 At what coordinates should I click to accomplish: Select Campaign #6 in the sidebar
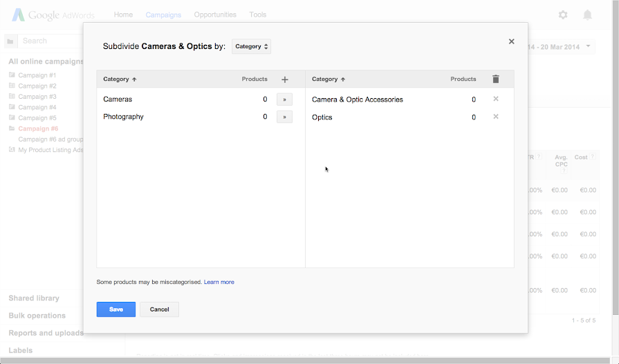click(x=38, y=128)
